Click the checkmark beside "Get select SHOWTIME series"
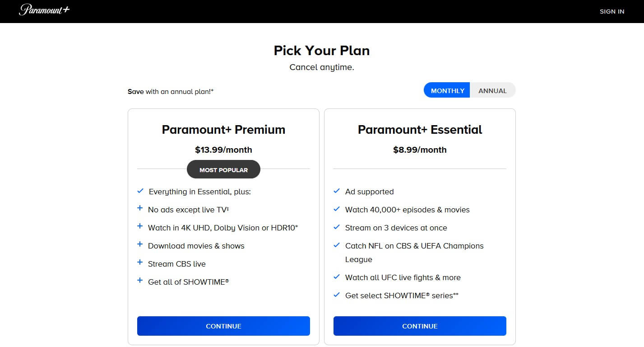The width and height of the screenshot is (644, 347). pyautogui.click(x=336, y=294)
